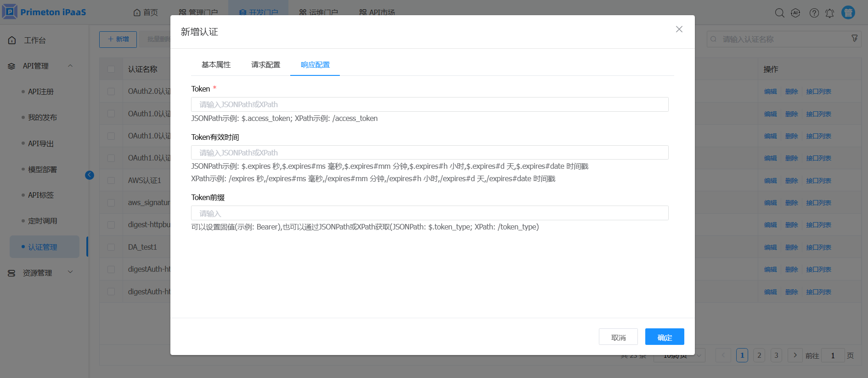
Task: Click the 取消 button
Action: [x=618, y=337]
